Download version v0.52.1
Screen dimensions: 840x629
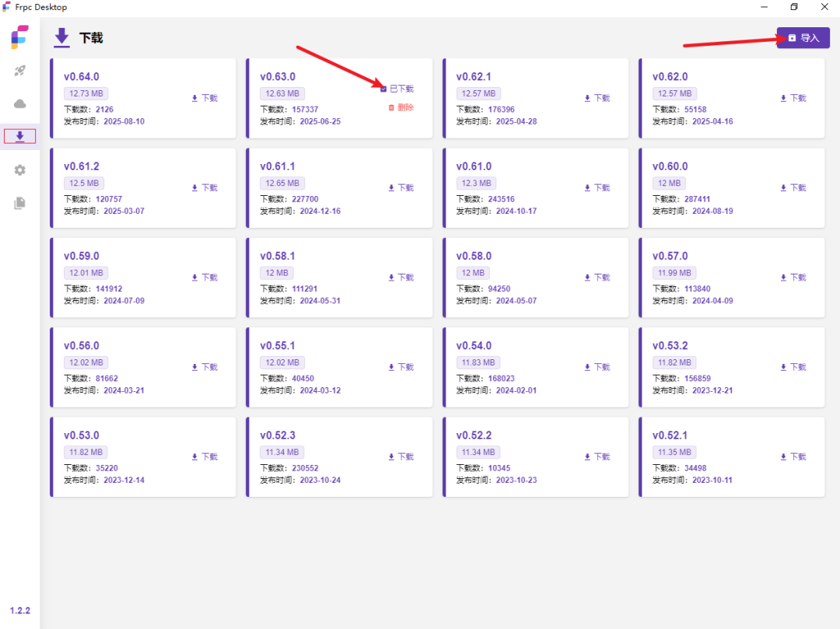pyautogui.click(x=793, y=456)
